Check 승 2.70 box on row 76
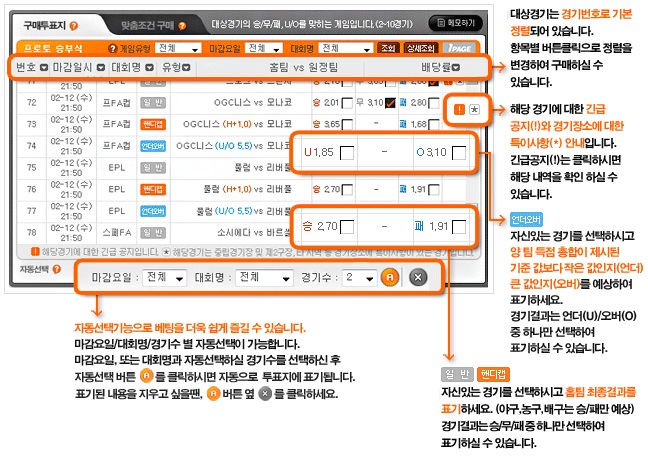Viewport: 648px width, 459px height. pyautogui.click(x=348, y=190)
